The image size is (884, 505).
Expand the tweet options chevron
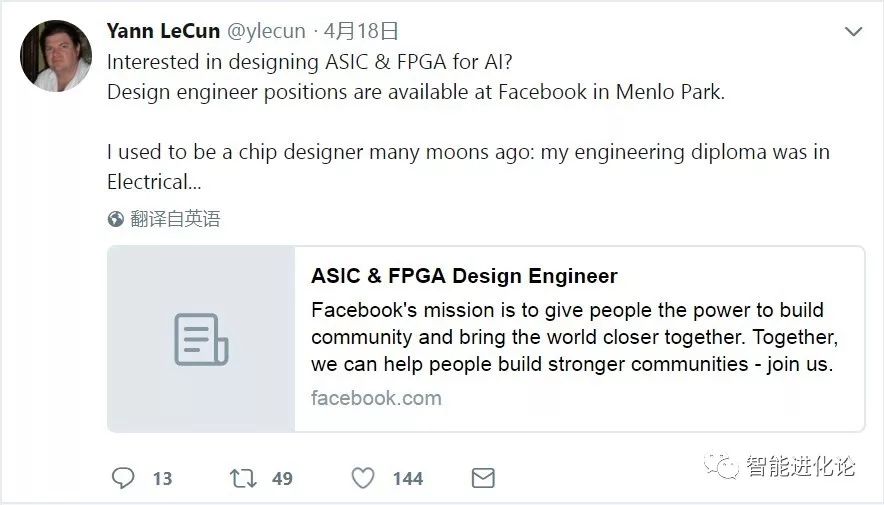pyautogui.click(x=853, y=32)
